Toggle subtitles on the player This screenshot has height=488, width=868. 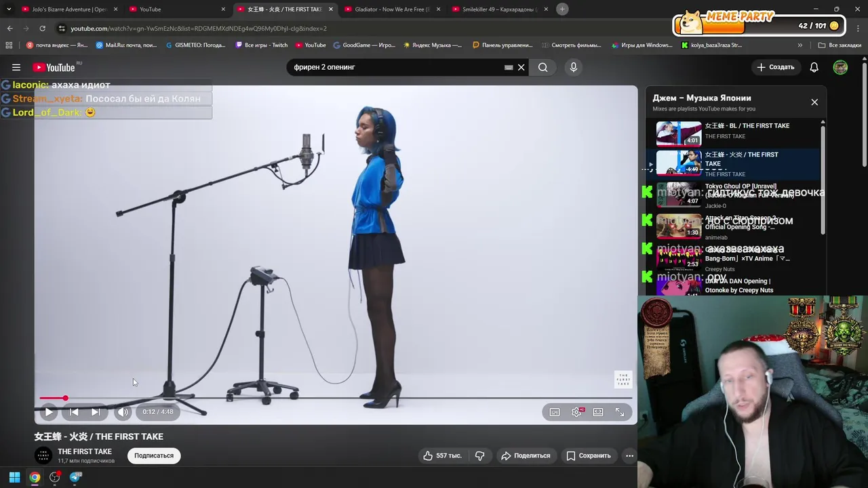coord(555,411)
